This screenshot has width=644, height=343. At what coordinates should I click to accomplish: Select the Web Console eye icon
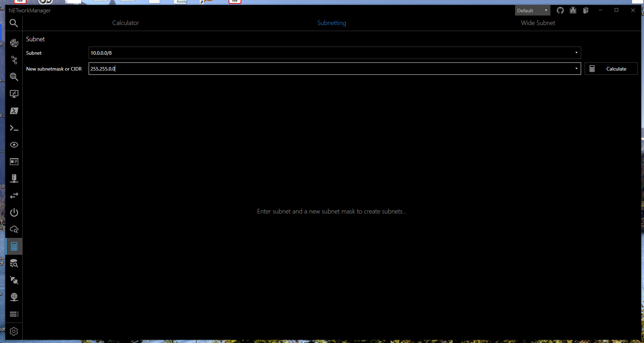(x=14, y=145)
